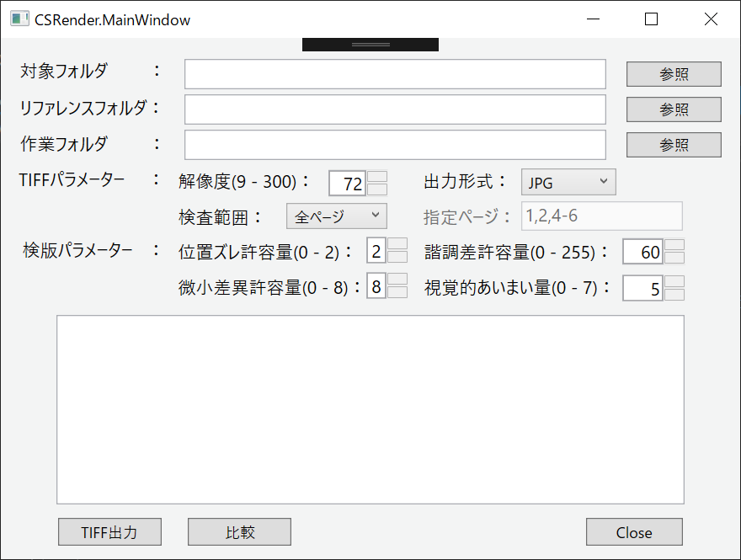Click the 参照 button next to 対象フォルダ

672,74
